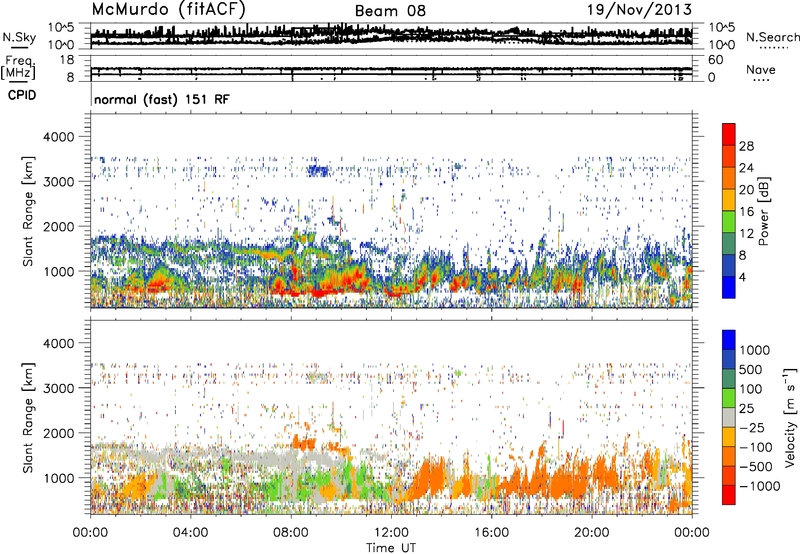Viewport: 800px width, 554px height.
Task: Click the 4 label on power colorbar
Action: coord(742,278)
